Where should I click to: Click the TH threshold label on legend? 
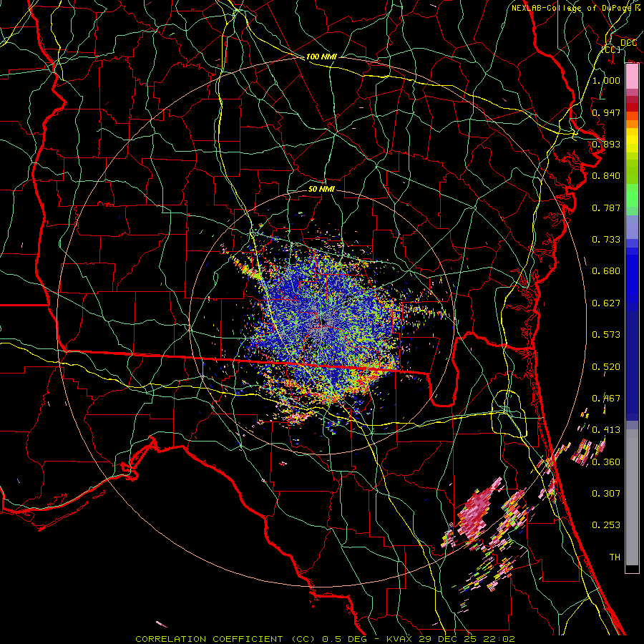(615, 557)
